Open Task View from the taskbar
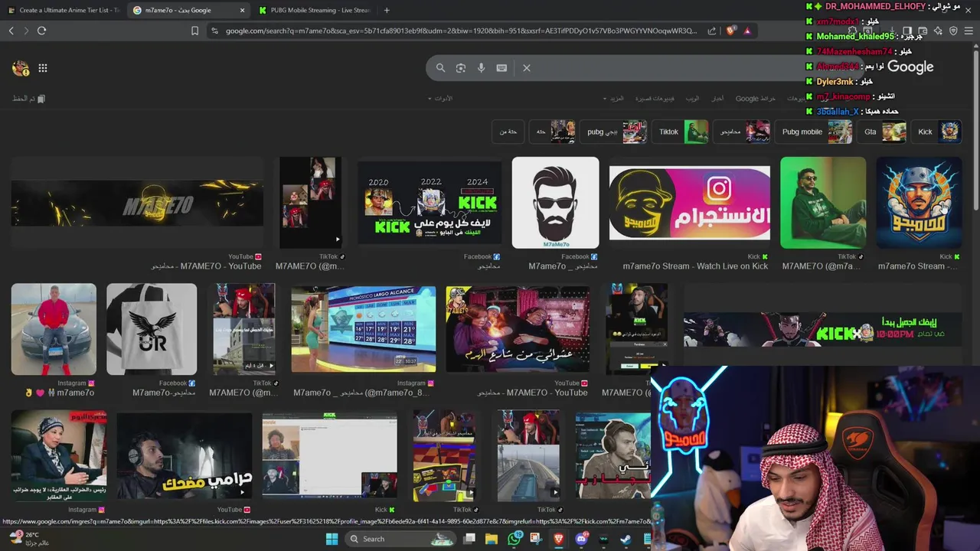This screenshot has height=551, width=980. click(469, 539)
